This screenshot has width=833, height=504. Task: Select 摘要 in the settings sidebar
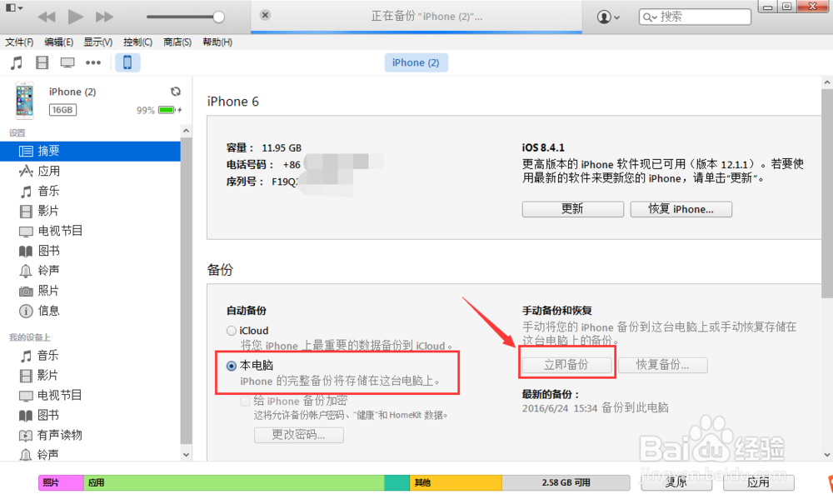tap(90, 151)
